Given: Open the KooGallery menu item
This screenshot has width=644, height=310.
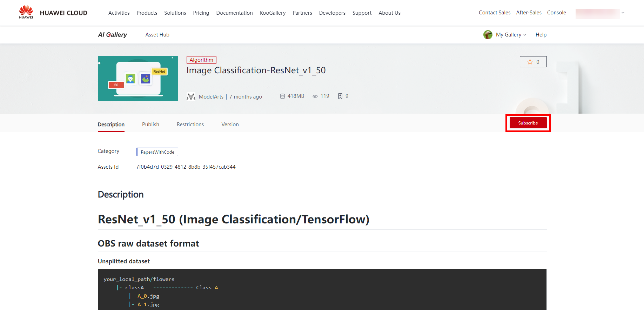Looking at the screenshot, I should tap(273, 13).
